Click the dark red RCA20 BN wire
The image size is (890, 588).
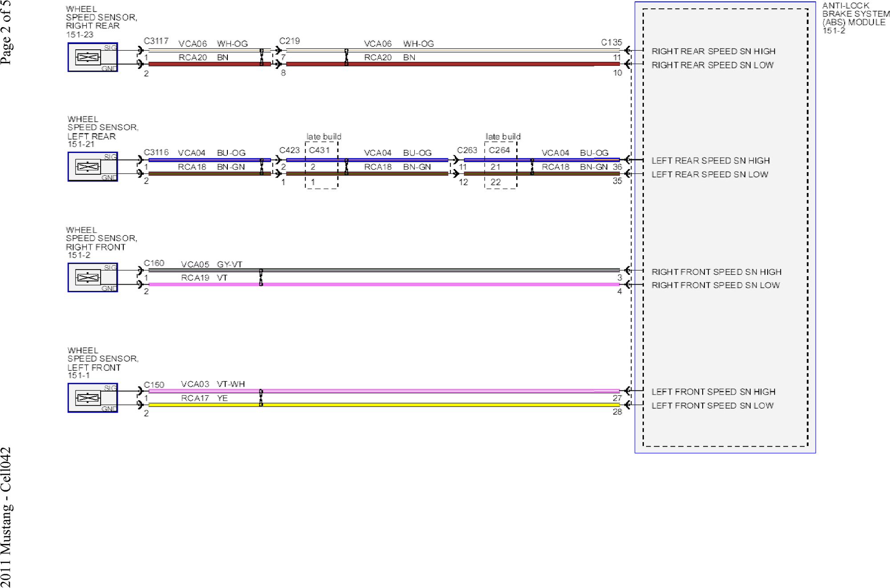(445, 64)
